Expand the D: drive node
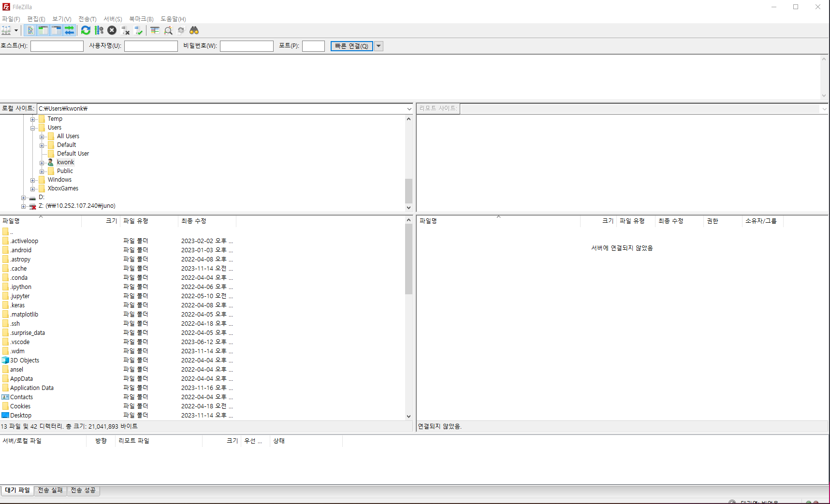Screen dimensions: 830x504 pos(23,198)
